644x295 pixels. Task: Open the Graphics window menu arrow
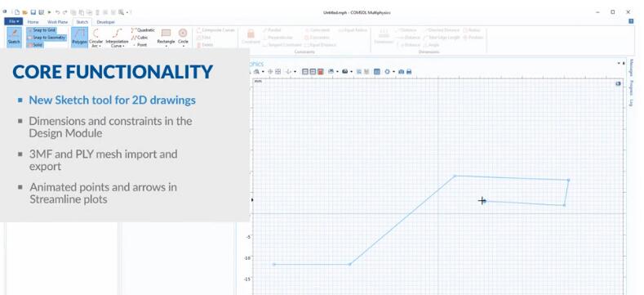[619, 64]
